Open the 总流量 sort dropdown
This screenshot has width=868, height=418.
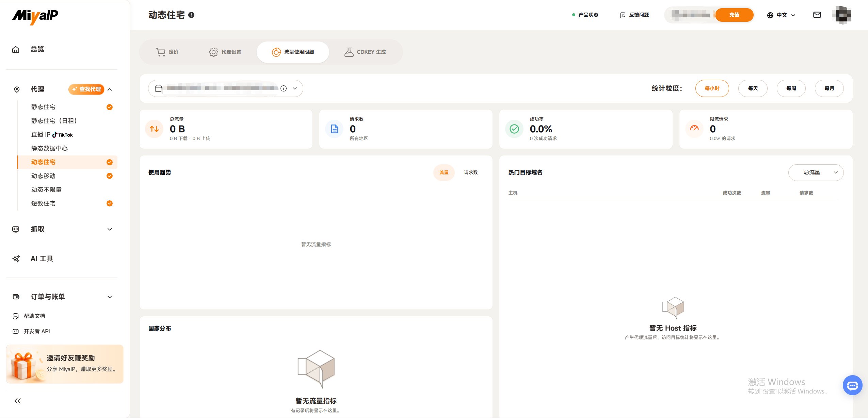click(816, 172)
